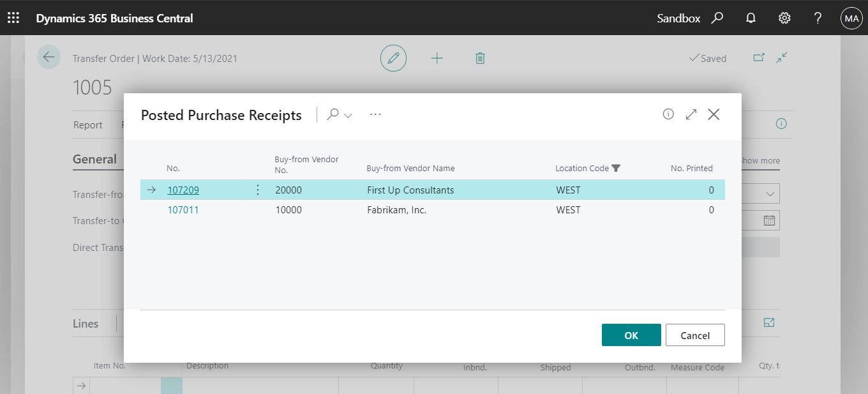Open the notifications bell

click(x=751, y=17)
